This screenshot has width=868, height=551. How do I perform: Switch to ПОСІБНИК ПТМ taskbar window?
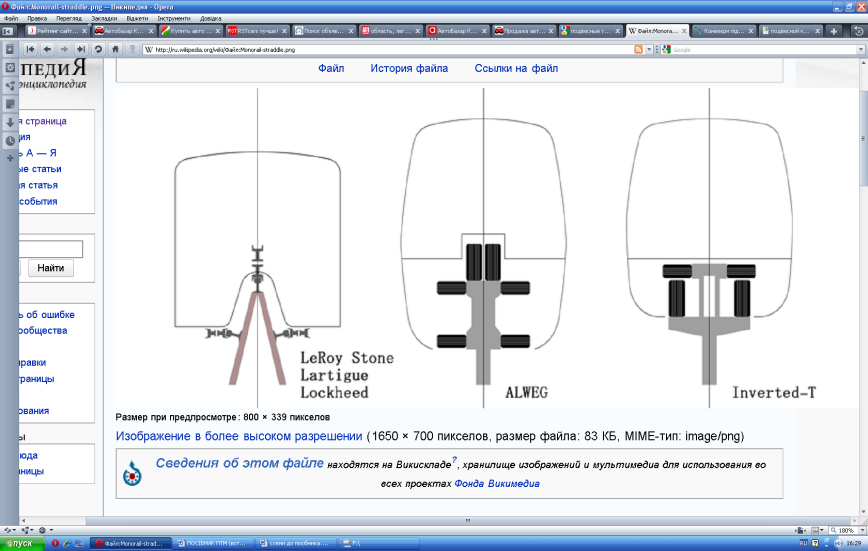214,543
